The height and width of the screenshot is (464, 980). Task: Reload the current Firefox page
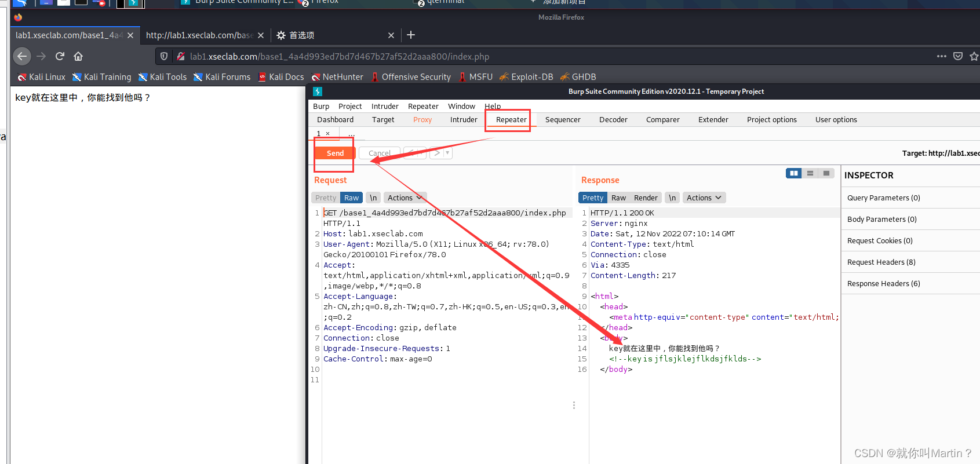60,56
